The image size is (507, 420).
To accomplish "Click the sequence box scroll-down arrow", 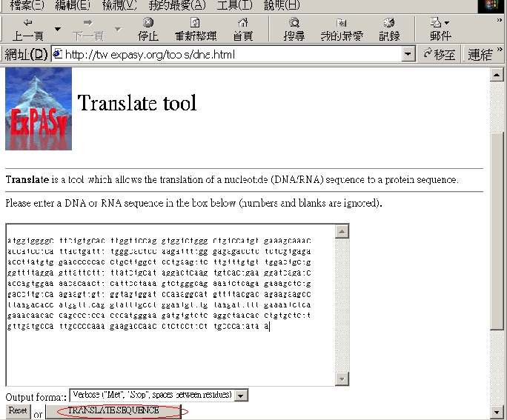I will coord(342,379).
